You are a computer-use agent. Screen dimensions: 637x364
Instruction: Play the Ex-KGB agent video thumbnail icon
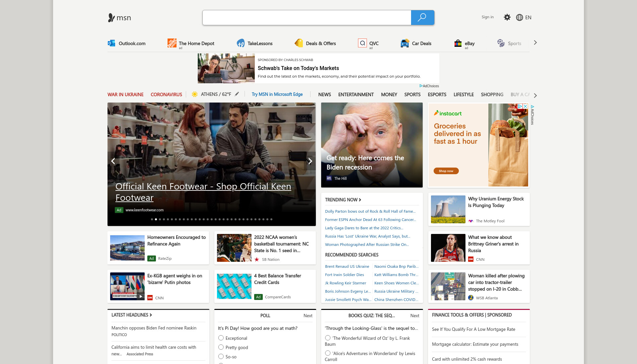(141, 297)
